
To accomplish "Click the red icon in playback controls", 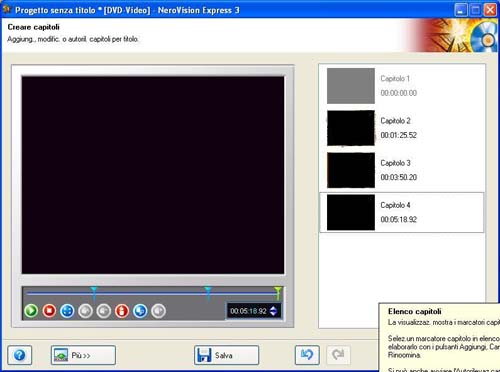I will coord(122,311).
